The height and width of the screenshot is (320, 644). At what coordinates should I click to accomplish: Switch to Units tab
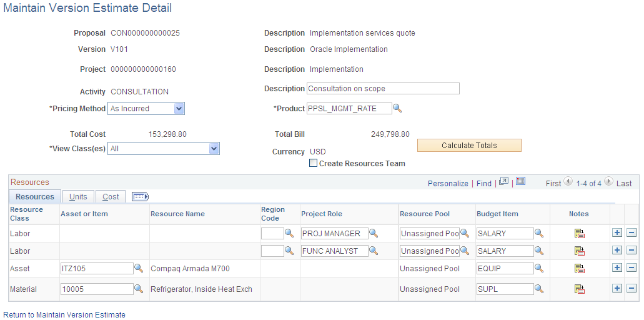click(x=78, y=196)
